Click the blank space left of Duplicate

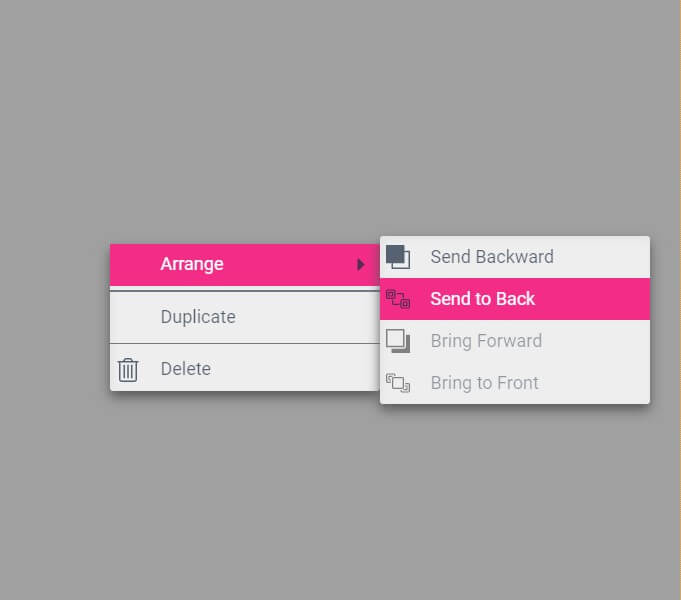click(135, 317)
